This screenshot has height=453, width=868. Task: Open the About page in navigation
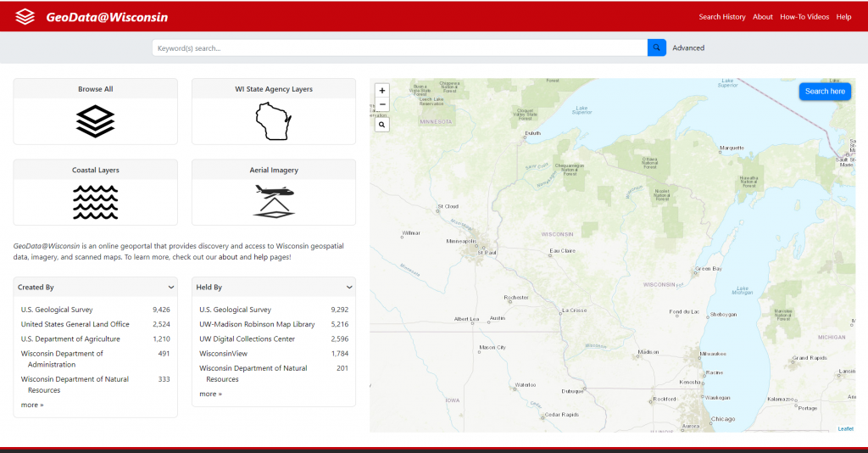762,17
